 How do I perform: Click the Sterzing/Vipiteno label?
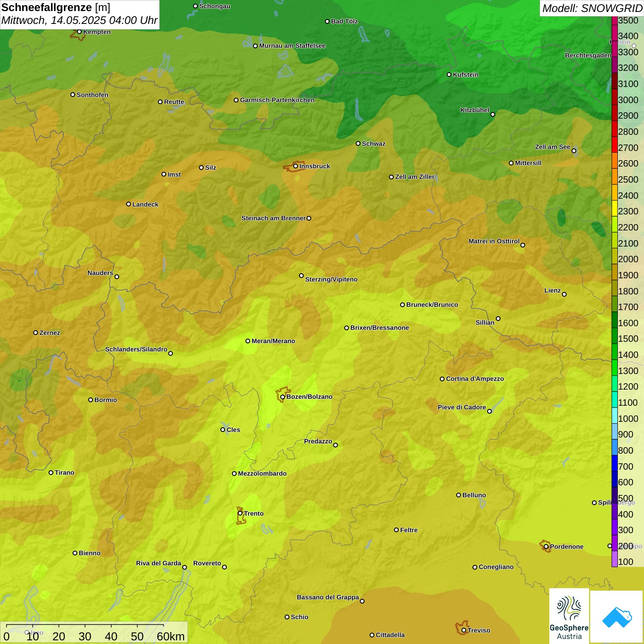(331, 279)
